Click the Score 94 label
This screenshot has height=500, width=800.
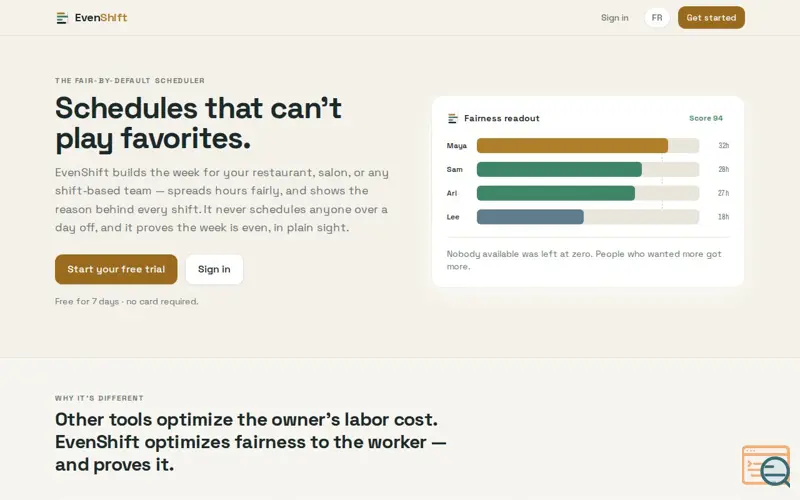point(706,118)
